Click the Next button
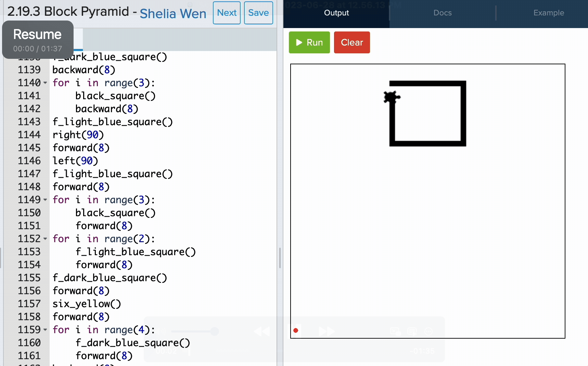 227,13
